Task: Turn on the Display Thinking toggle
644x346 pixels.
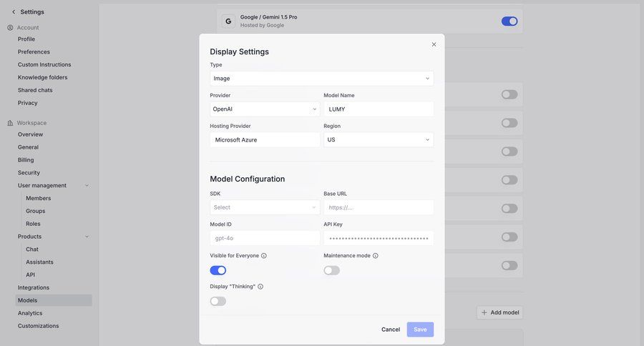Action: pyautogui.click(x=218, y=301)
